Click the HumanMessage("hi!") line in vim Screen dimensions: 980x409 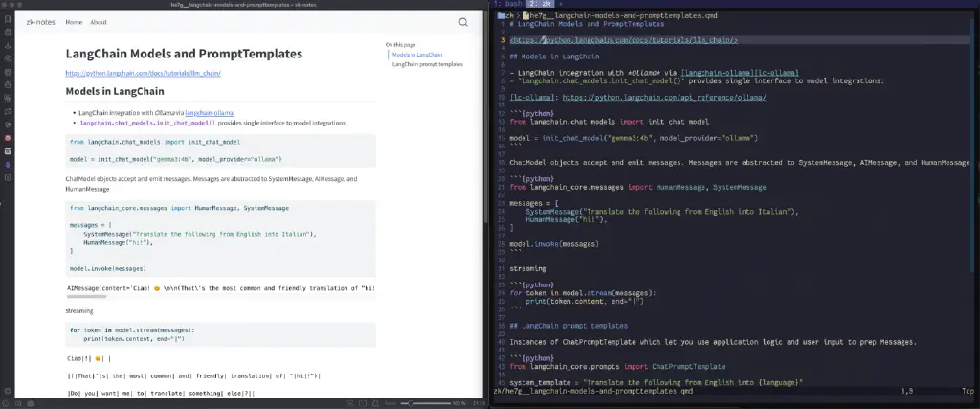click(x=567, y=219)
